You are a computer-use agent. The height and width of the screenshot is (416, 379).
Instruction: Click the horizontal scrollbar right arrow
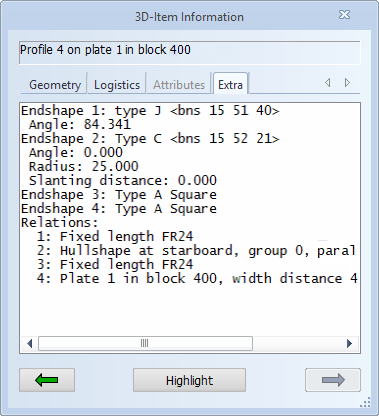(349, 343)
